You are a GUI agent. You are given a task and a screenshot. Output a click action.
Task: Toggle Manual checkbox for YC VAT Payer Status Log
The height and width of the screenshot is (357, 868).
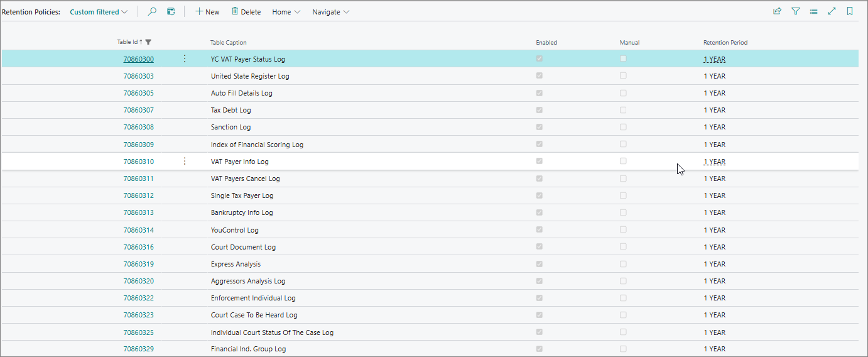coord(623,58)
